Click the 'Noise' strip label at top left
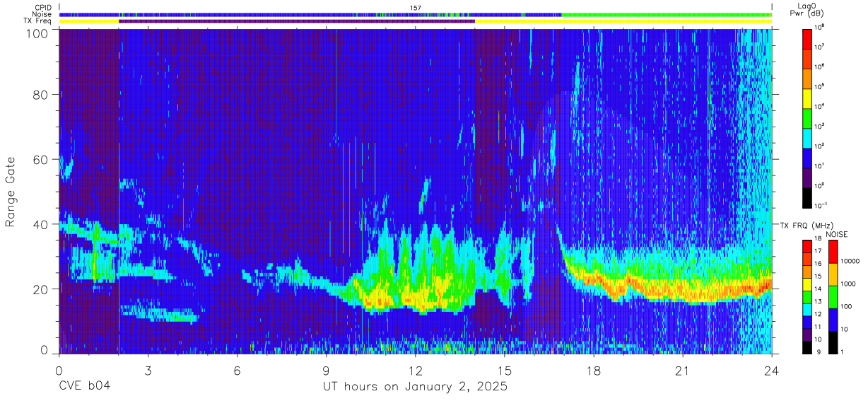 41,14
